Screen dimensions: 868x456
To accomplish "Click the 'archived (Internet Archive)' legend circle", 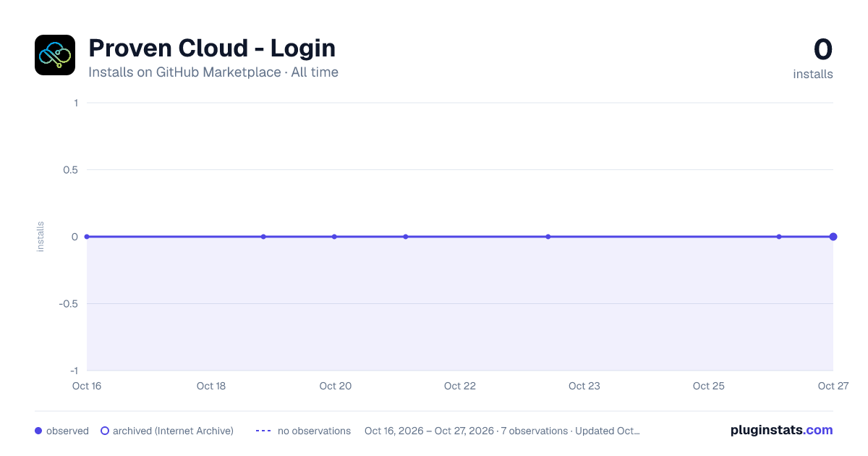I will coord(105,431).
